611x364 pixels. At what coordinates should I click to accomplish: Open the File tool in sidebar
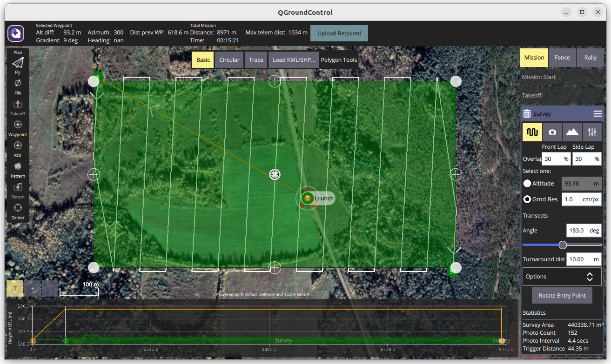pos(18,84)
